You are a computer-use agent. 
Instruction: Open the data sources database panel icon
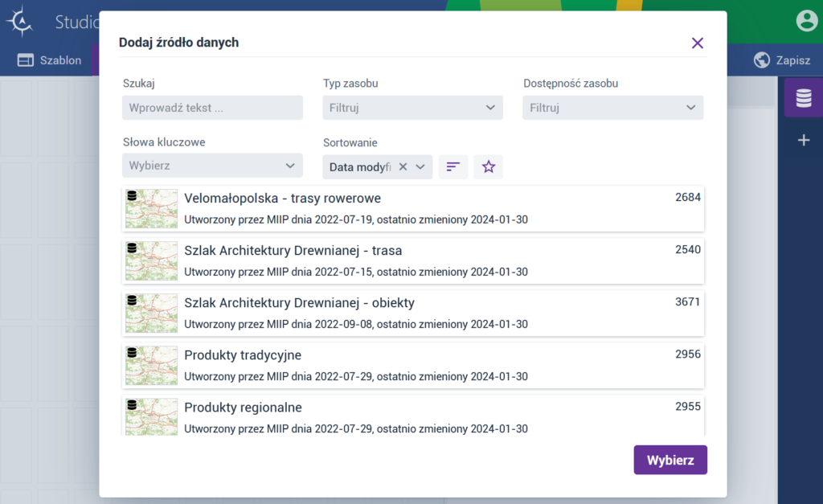tap(804, 97)
